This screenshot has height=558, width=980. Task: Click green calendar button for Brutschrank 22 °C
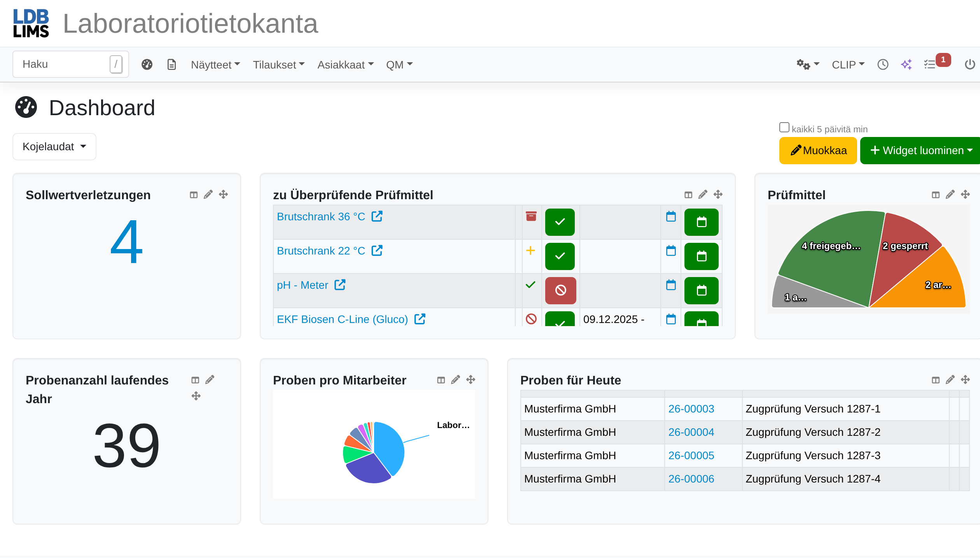tap(702, 256)
